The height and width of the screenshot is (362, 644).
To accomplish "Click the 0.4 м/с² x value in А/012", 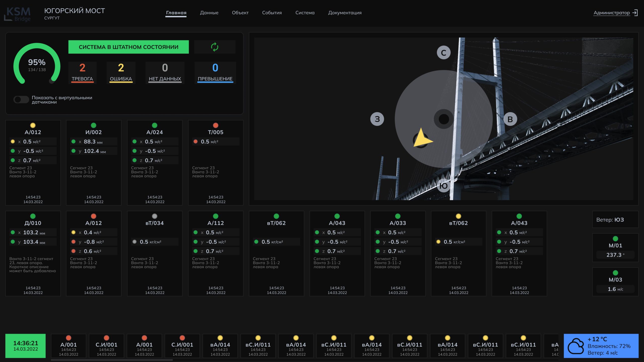I will [94, 233].
